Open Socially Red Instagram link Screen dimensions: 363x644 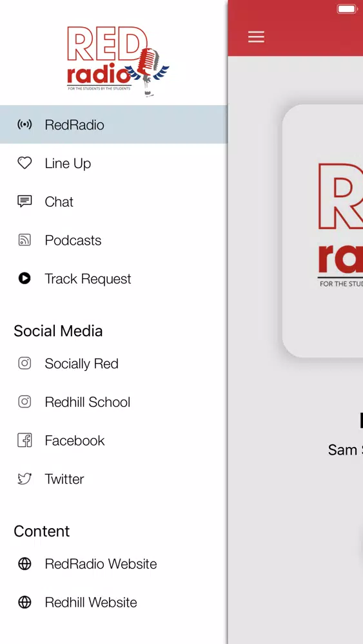tap(113, 363)
